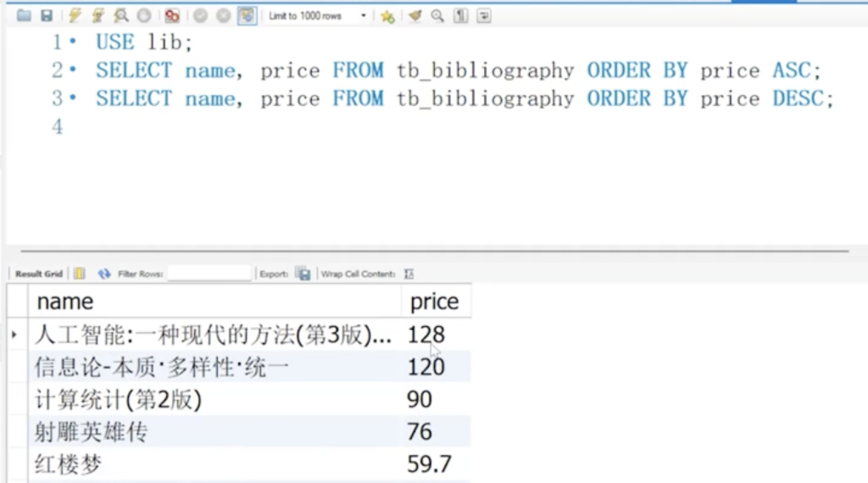Image resolution: width=868 pixels, height=483 pixels.
Task: Refresh the result grid data
Action: (104, 274)
